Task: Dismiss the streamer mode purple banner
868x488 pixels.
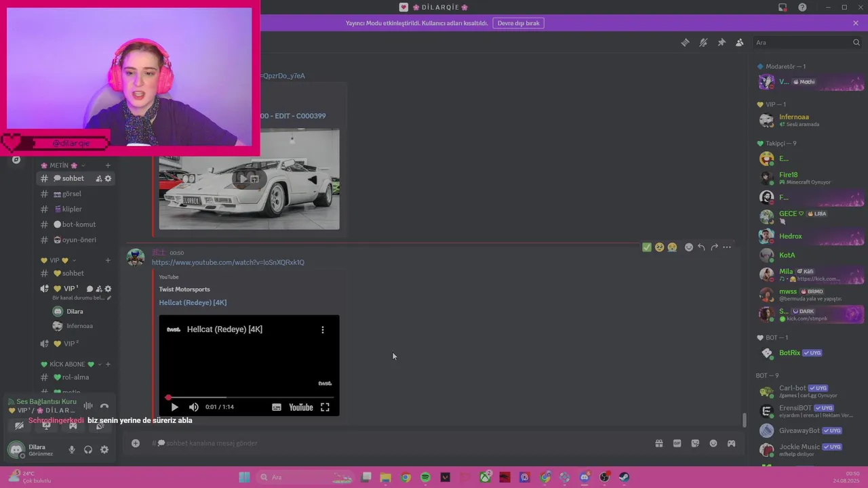Action: tap(856, 23)
